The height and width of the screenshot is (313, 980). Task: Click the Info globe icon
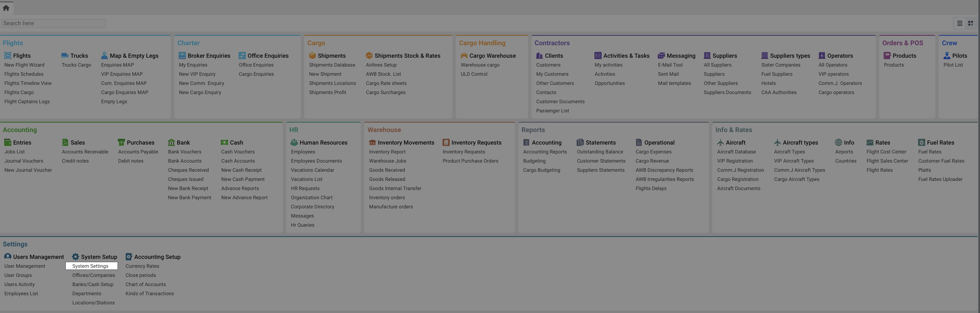[x=838, y=142]
